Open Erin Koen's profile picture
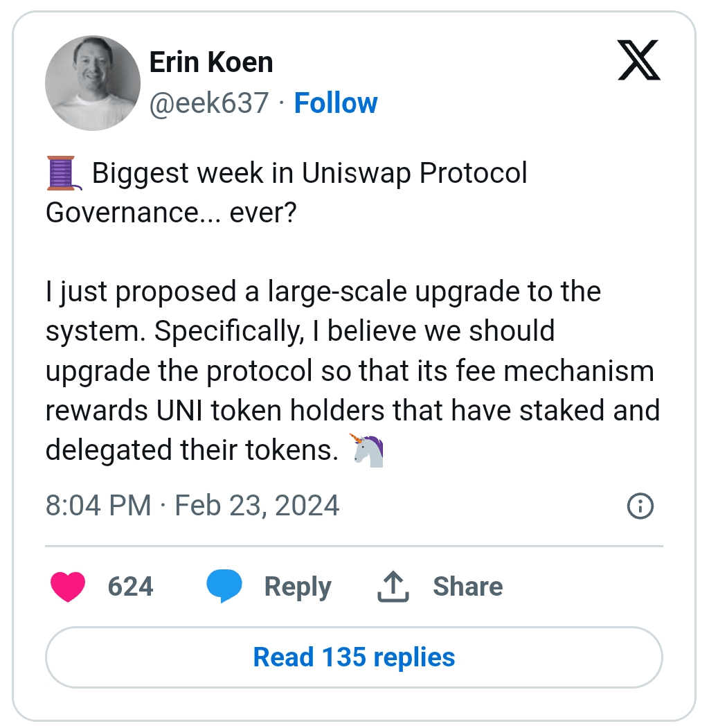The width and height of the screenshot is (709, 728). 93,83
